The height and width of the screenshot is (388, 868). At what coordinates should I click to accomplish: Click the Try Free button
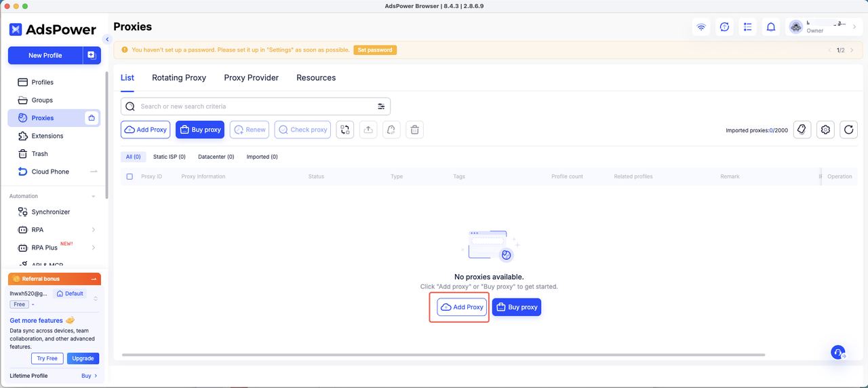tap(47, 358)
